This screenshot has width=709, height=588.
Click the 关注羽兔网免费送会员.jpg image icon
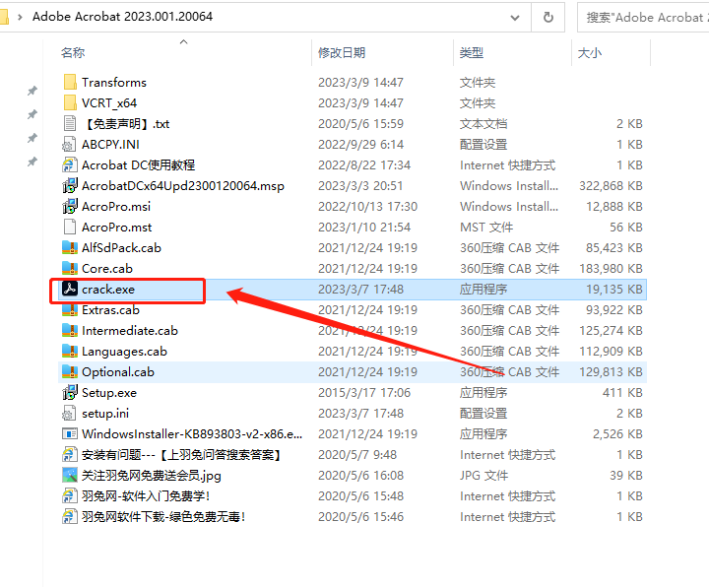[x=70, y=476]
